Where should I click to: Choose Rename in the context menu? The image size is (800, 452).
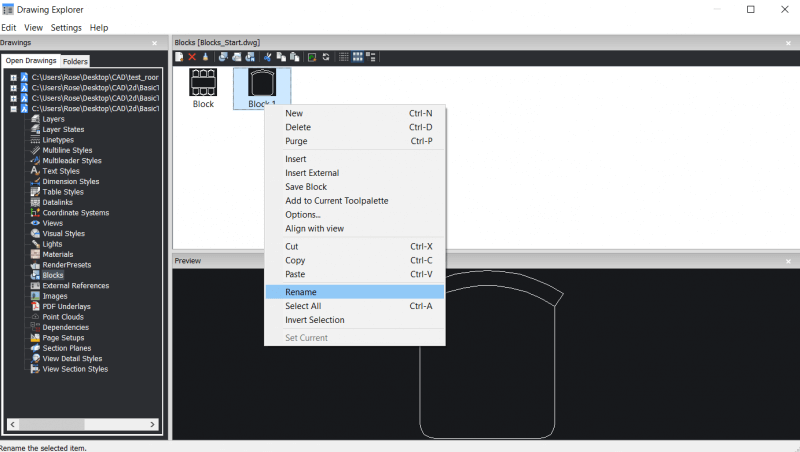click(x=355, y=292)
